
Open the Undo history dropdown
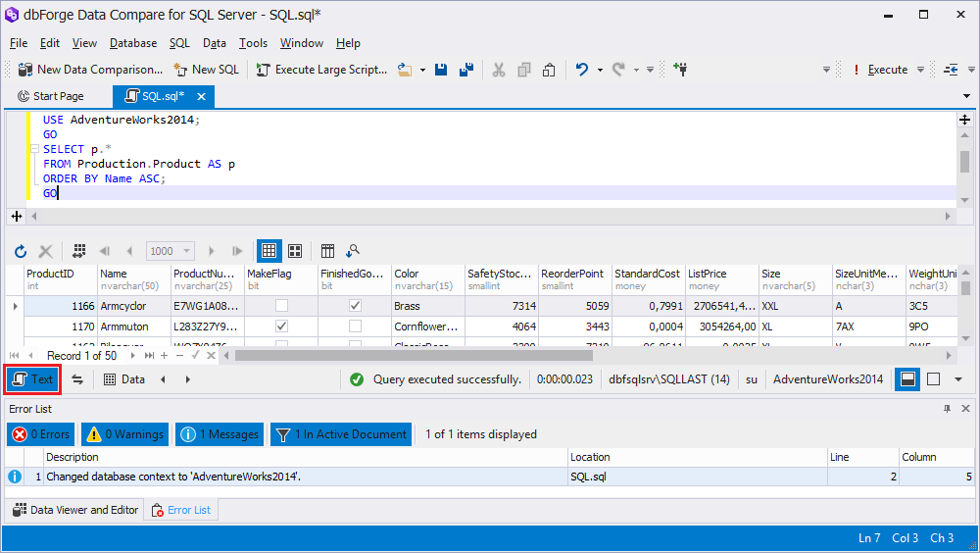600,70
